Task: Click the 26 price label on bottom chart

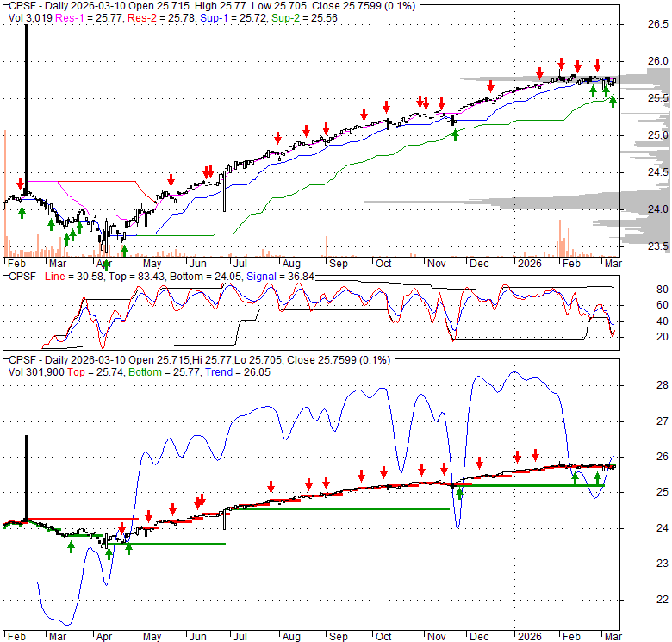Action: coord(663,457)
